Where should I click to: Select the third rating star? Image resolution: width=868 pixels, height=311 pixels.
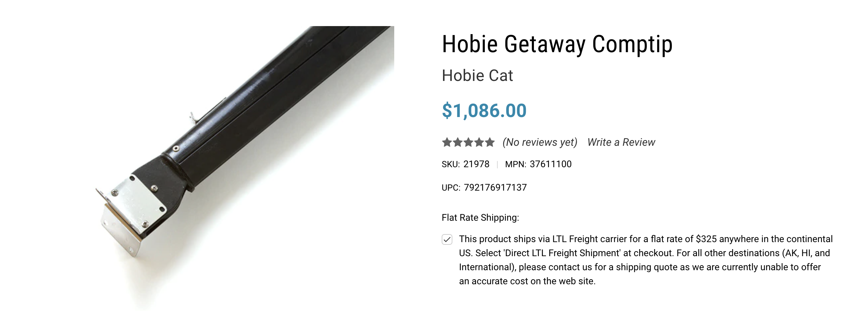(468, 142)
